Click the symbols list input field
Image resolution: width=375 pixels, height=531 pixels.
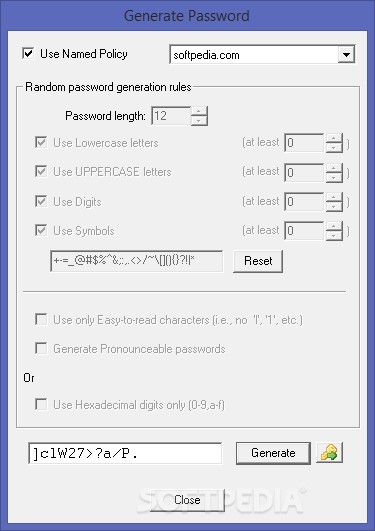coord(137,261)
